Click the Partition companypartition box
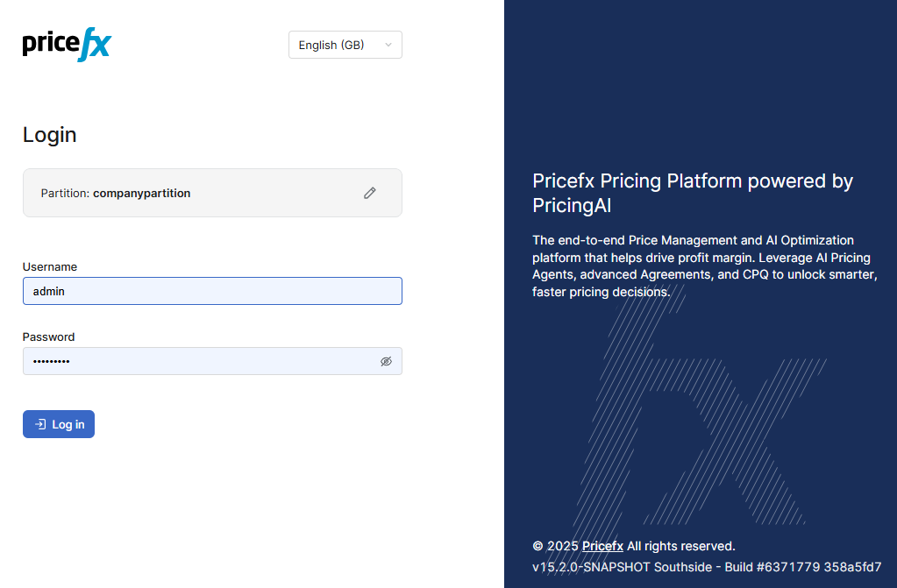This screenshot has width=897, height=588. coord(212,193)
